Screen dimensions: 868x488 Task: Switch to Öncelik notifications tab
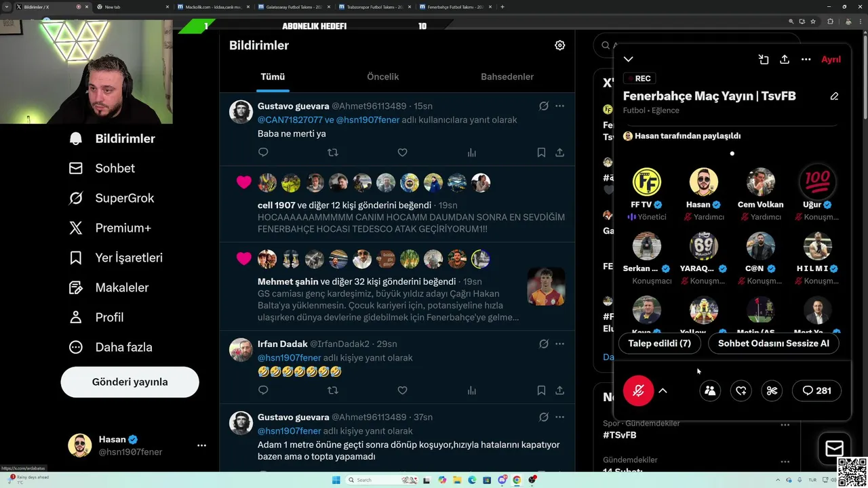[383, 77]
